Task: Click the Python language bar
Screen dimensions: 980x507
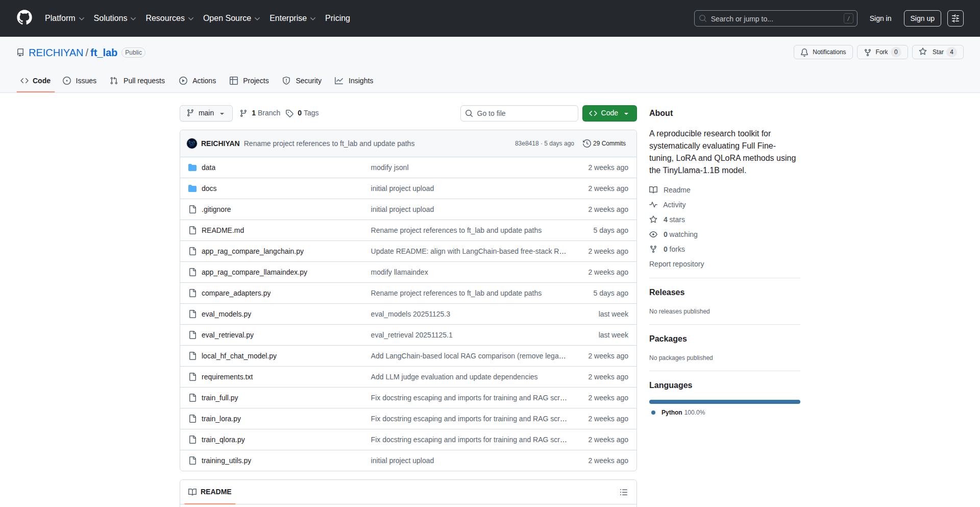Action: pos(724,402)
